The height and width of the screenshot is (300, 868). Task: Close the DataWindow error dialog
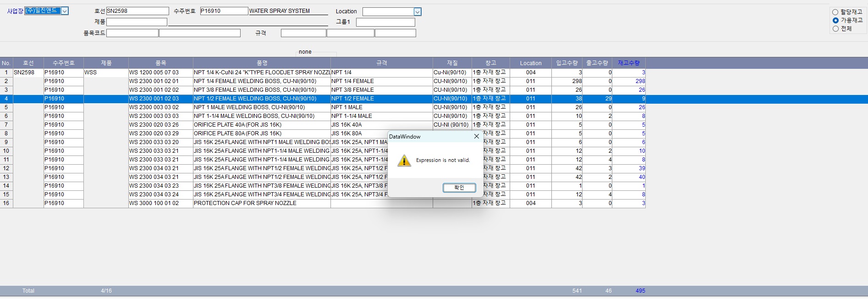click(x=476, y=136)
